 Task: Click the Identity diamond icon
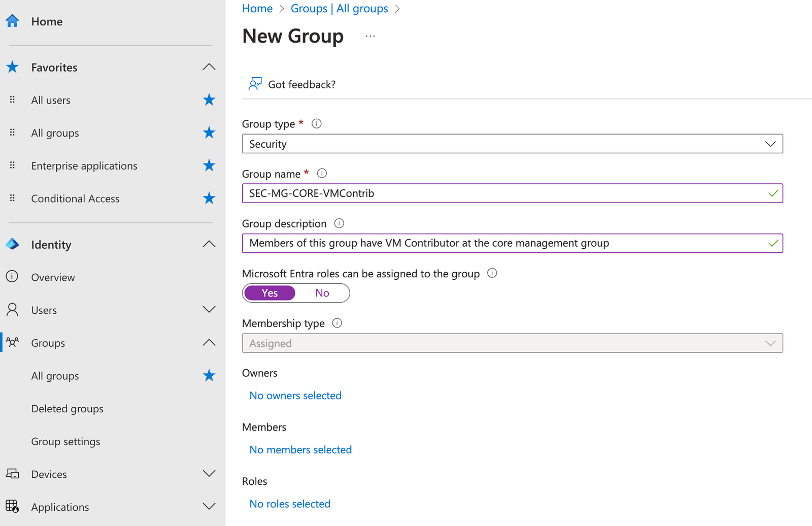tap(12, 244)
